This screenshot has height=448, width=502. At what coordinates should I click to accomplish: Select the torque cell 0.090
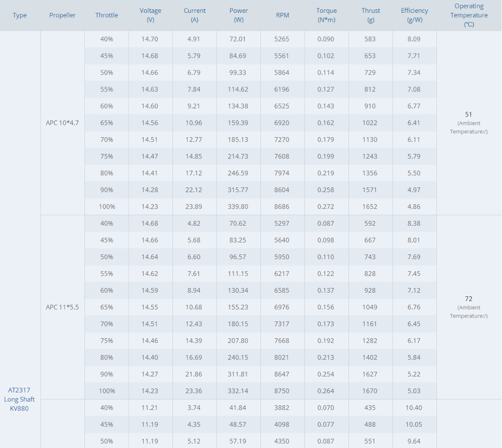325,39
